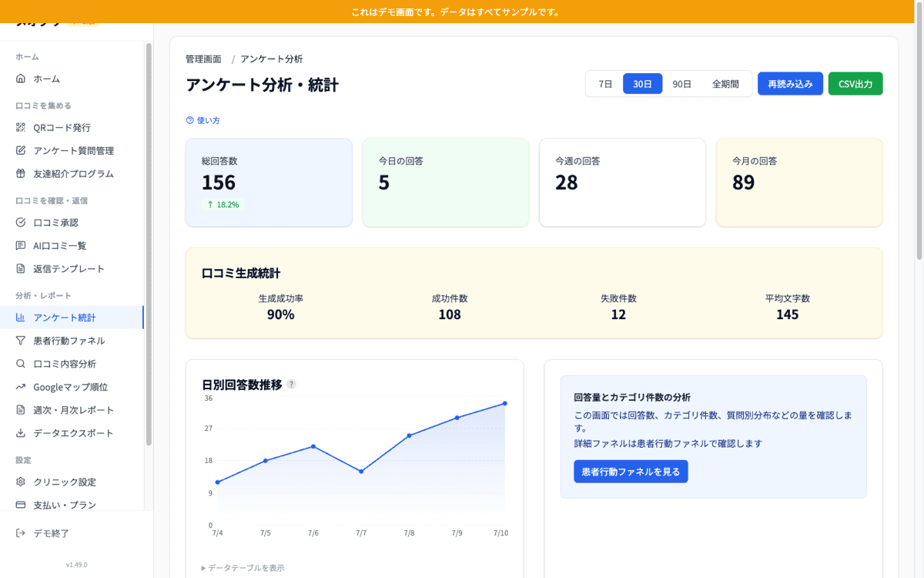
Task: Click the help icon next to 日別回答数推移
Action: click(291, 384)
